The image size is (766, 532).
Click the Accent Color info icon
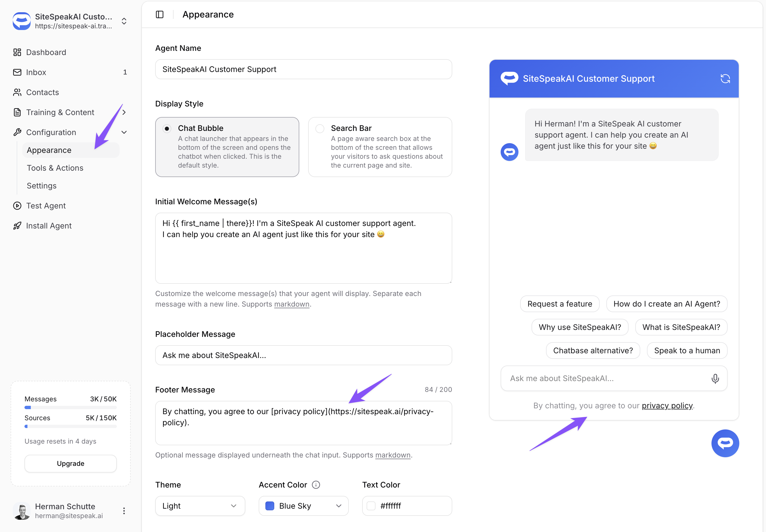click(316, 485)
